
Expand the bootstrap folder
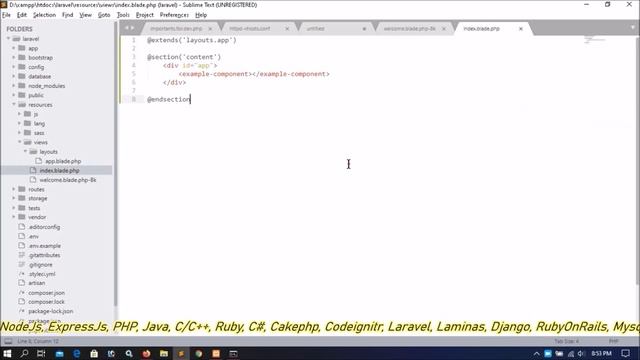(x=13, y=58)
